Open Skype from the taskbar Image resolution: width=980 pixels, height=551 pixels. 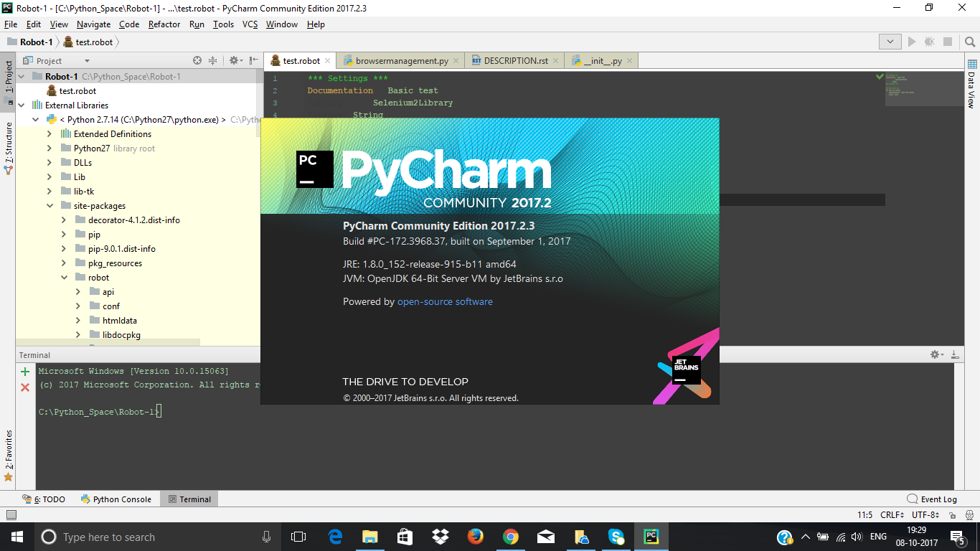pyautogui.click(x=616, y=537)
